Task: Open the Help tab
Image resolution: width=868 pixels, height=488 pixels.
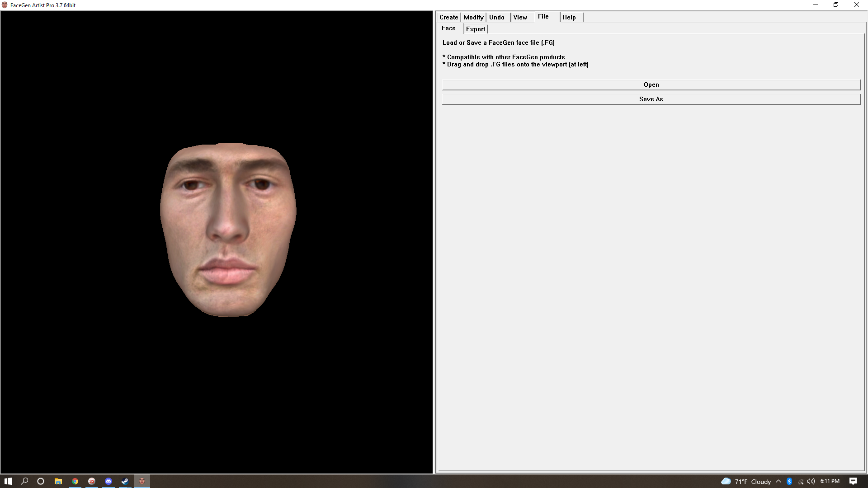Action: 569,17
